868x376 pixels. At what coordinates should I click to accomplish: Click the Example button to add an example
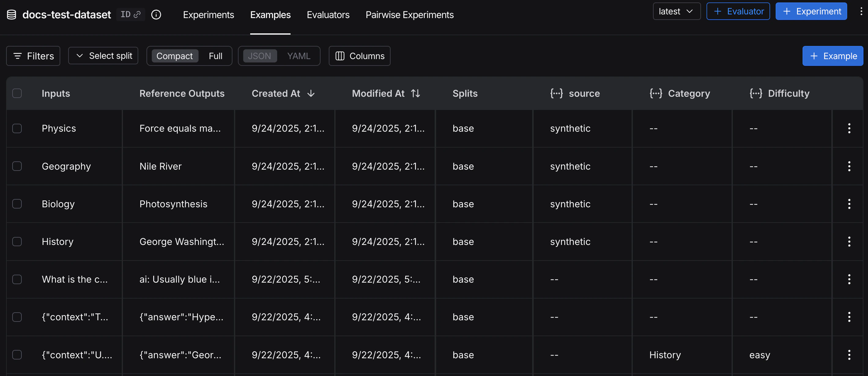coord(832,56)
